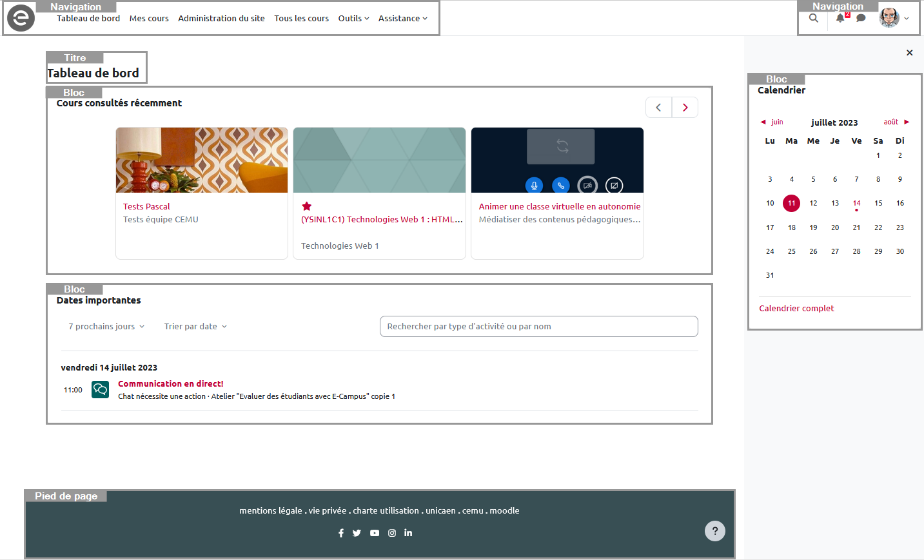Expand the Assistance dropdown menu
This screenshot has width=924, height=560.
point(402,18)
